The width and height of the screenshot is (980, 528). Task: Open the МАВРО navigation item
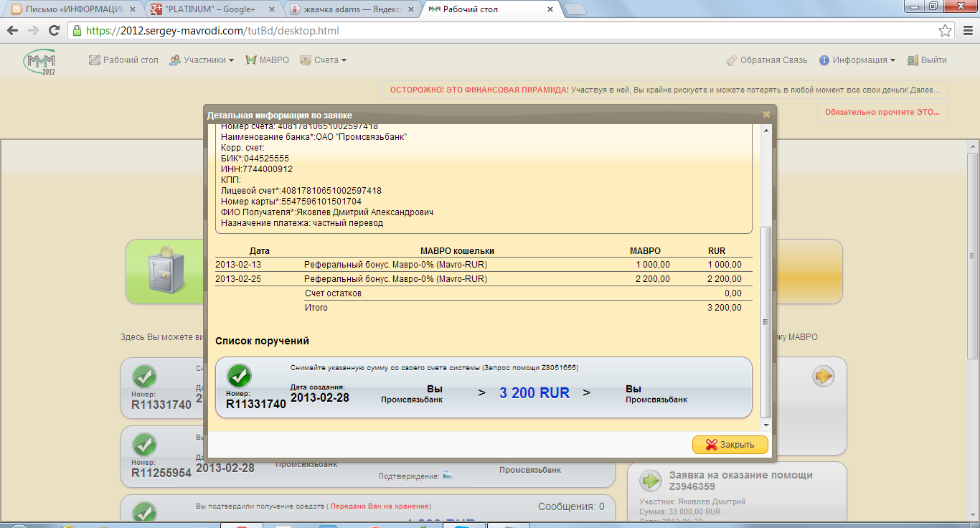pyautogui.click(x=267, y=60)
